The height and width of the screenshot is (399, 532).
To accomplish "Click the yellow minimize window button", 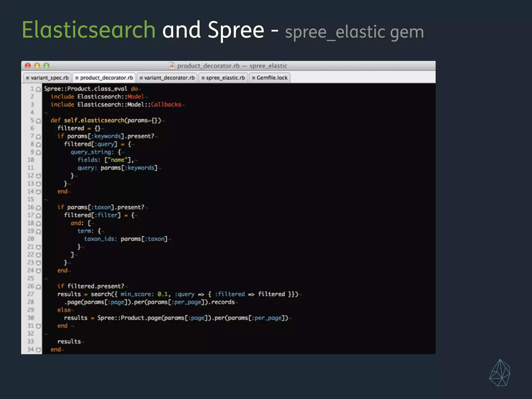I will coord(37,66).
